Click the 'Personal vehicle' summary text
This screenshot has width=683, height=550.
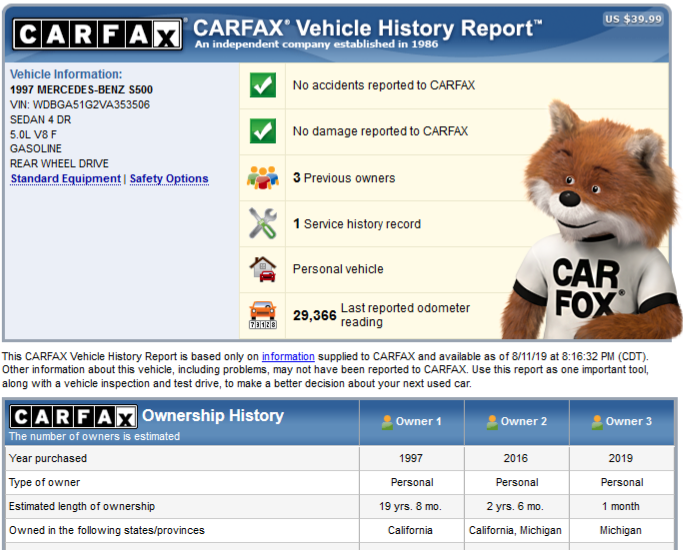(x=338, y=269)
